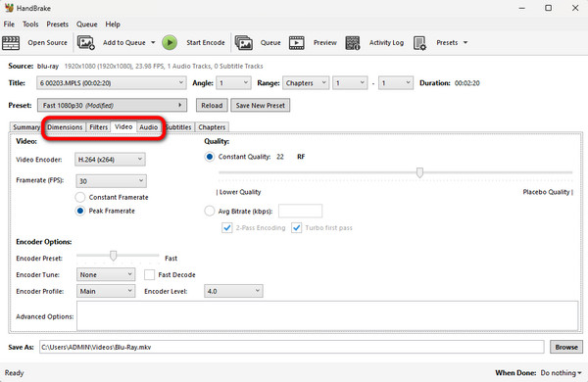Click the Constant Quality slider handle
588x382 pixels.
point(419,172)
